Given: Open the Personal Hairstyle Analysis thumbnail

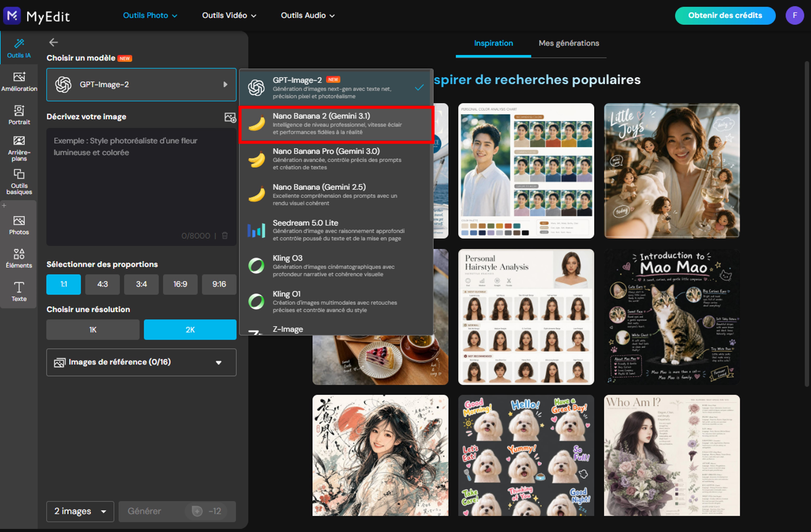Looking at the screenshot, I should click(526, 317).
